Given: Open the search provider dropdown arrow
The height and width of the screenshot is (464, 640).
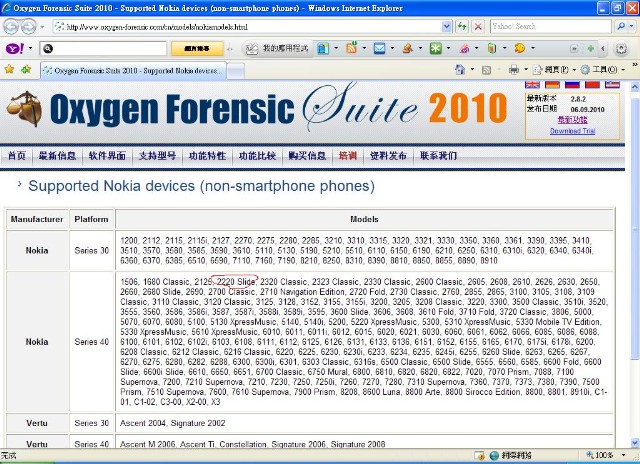Looking at the screenshot, I should [632, 27].
